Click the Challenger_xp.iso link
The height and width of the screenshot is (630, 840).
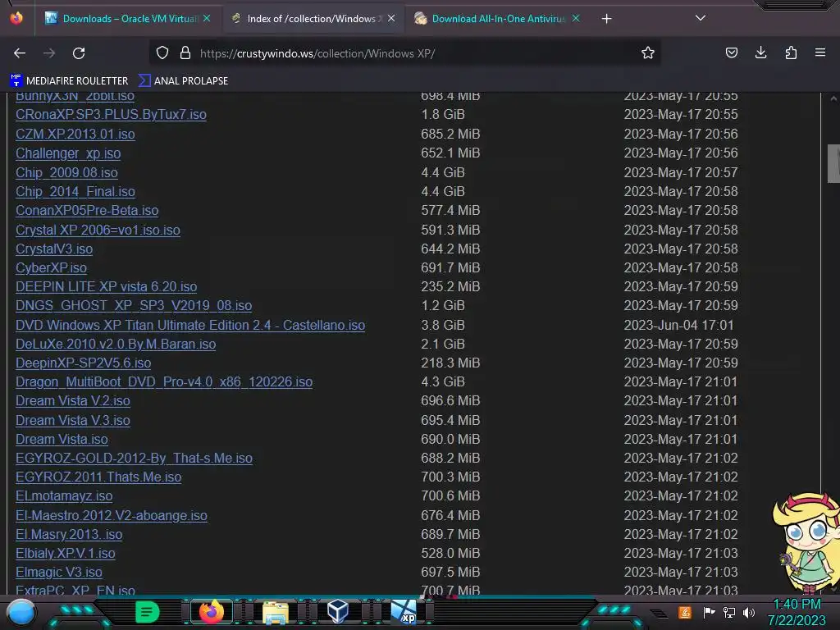point(68,153)
